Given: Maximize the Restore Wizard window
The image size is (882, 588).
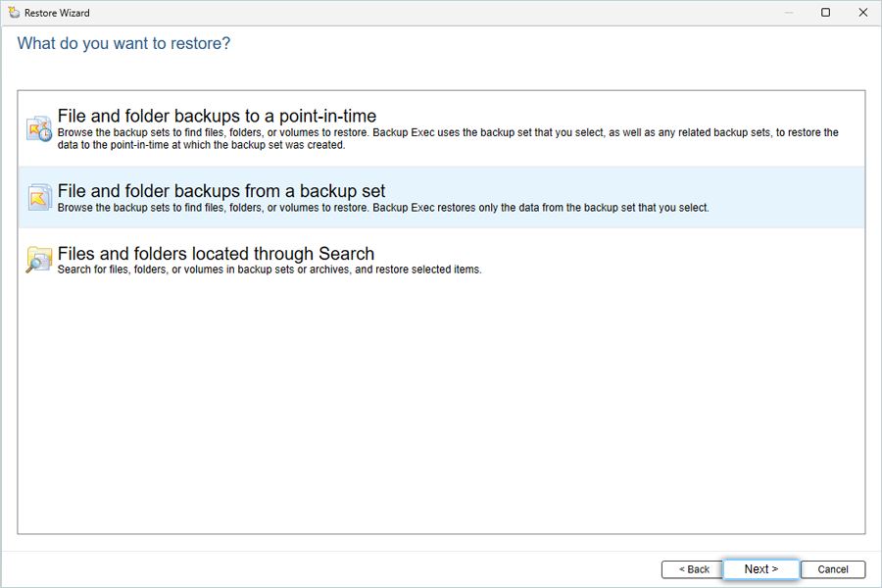Looking at the screenshot, I should (825, 13).
